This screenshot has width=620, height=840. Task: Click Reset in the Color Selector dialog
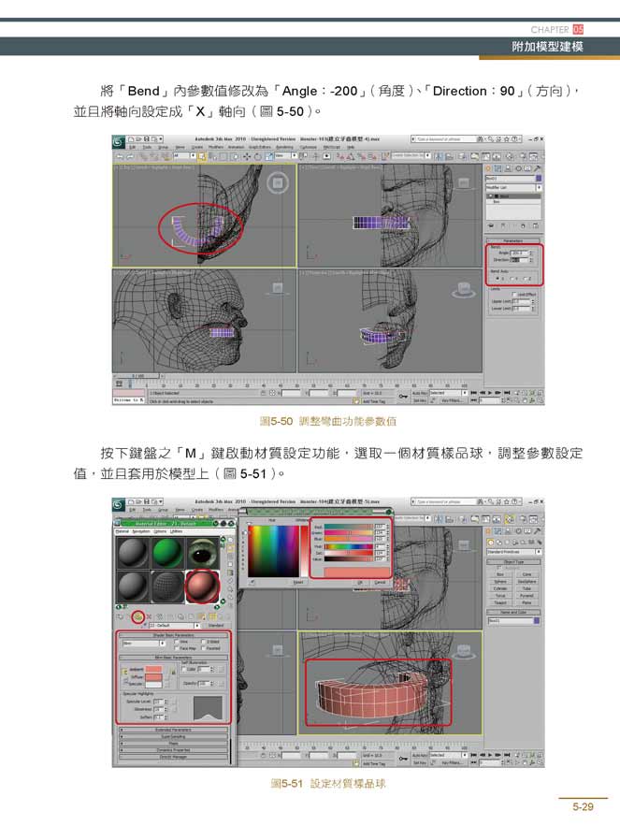click(297, 583)
